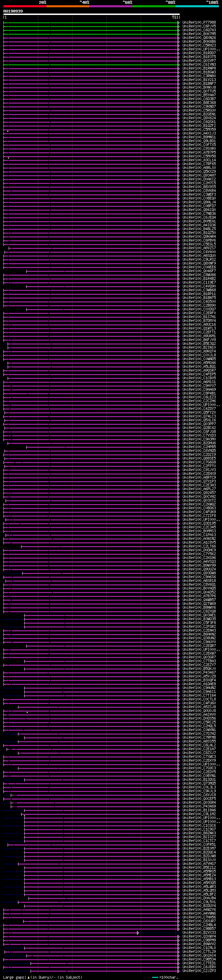Choose the UniRef100_B2GEN1 hit
The height and width of the screenshot is (980, 222).
click(x=199, y=114)
